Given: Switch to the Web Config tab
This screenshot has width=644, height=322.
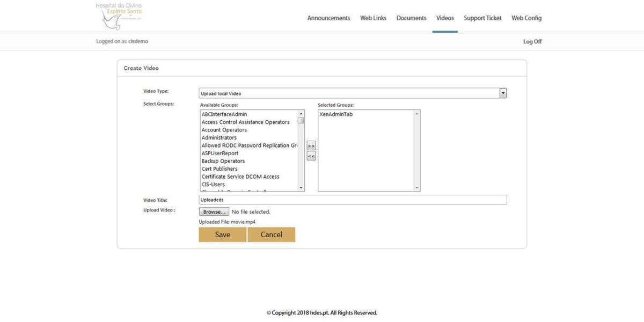Looking at the screenshot, I should coord(526,18).
